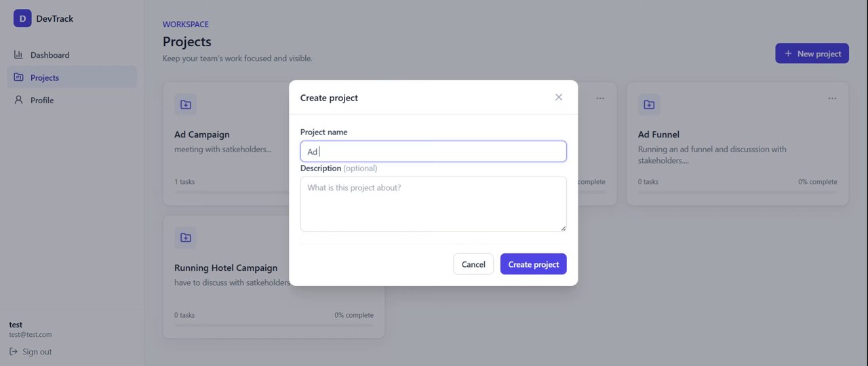The height and width of the screenshot is (366, 868).
Task: Focus the Project name input field
Action: click(x=433, y=151)
